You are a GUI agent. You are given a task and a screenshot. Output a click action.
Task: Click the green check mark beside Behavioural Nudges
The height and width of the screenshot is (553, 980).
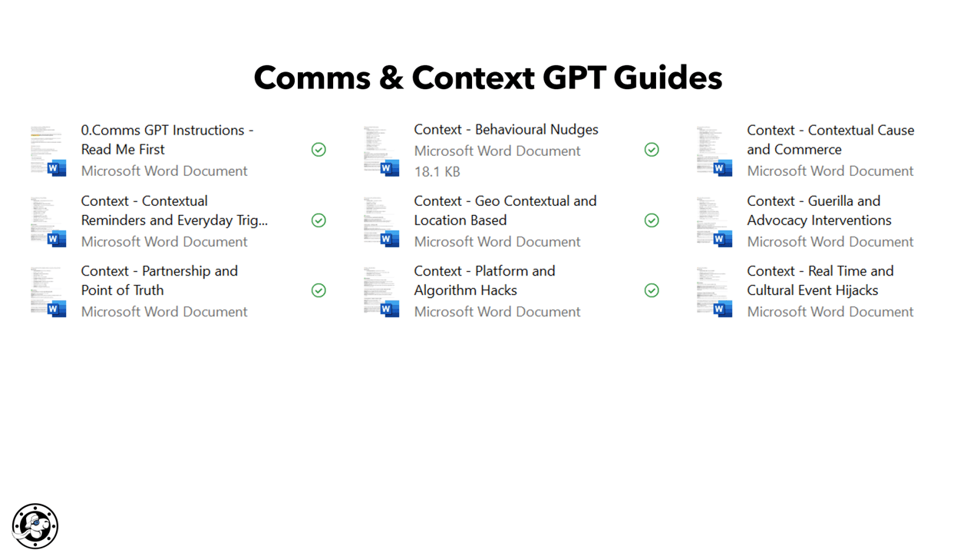point(652,150)
